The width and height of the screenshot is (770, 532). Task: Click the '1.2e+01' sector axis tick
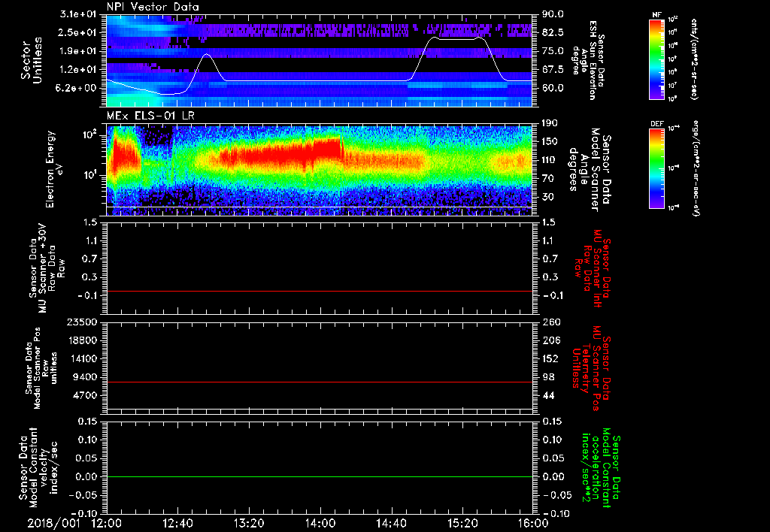(x=79, y=70)
